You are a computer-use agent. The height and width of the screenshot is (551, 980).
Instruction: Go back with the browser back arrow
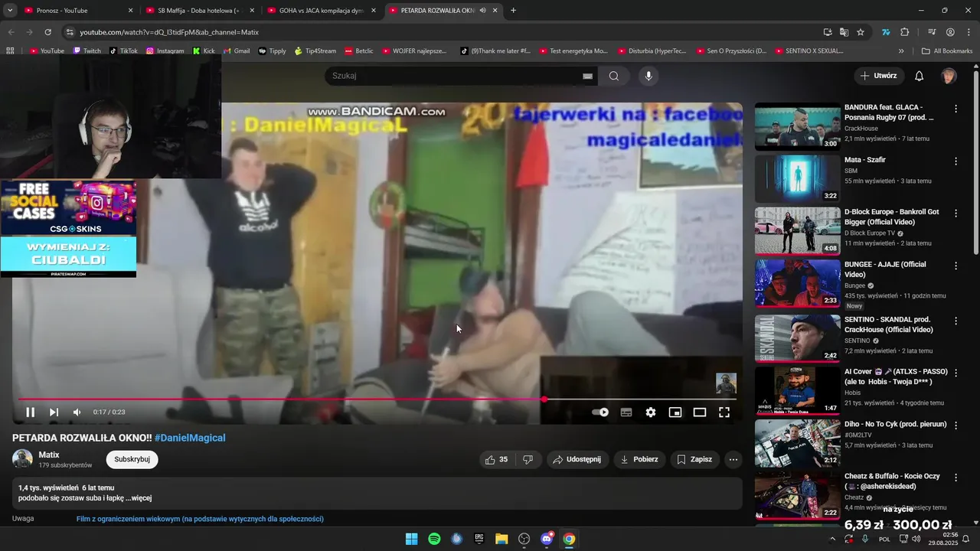coord(11,32)
